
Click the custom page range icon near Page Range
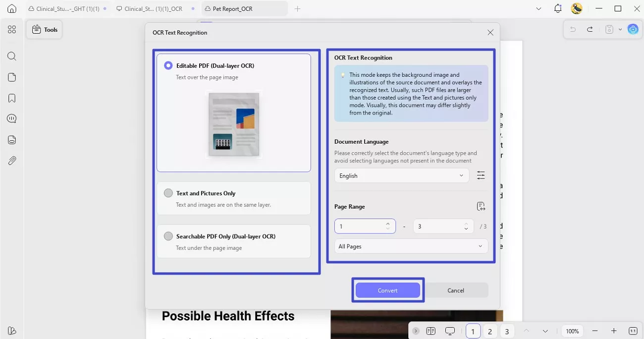(481, 206)
